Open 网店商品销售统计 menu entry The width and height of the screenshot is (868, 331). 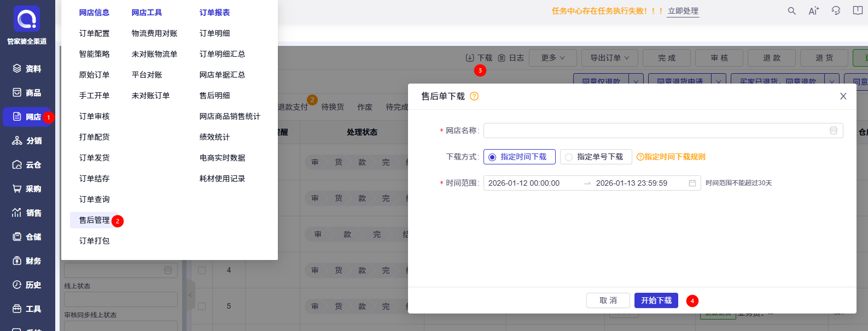(x=230, y=116)
